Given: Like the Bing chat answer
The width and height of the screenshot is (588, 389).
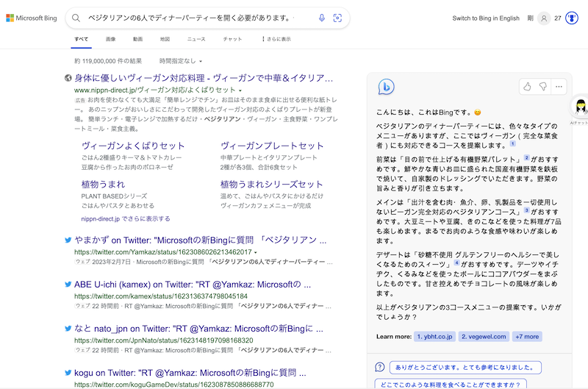Looking at the screenshot, I should tap(527, 87).
